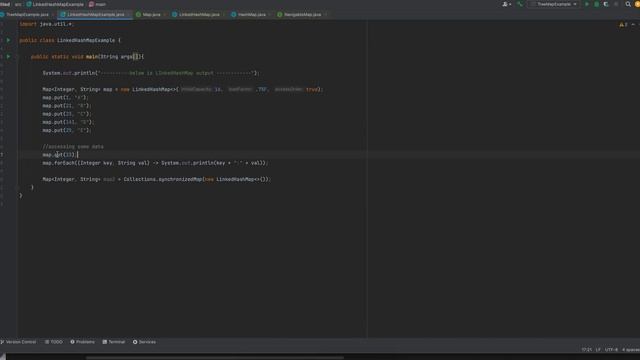
Task: Click the UTF-8 encoding status entry
Action: coord(611,350)
